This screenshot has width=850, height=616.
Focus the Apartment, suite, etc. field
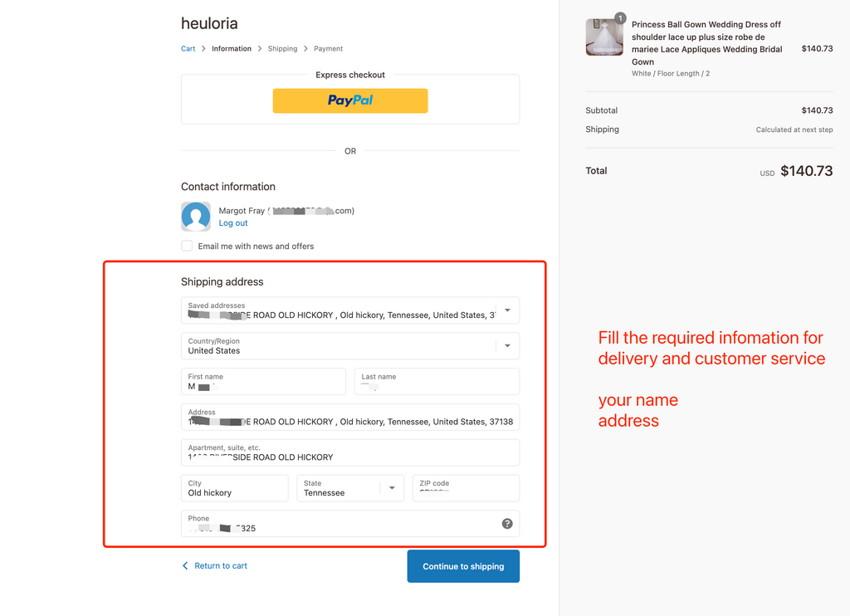click(x=350, y=453)
